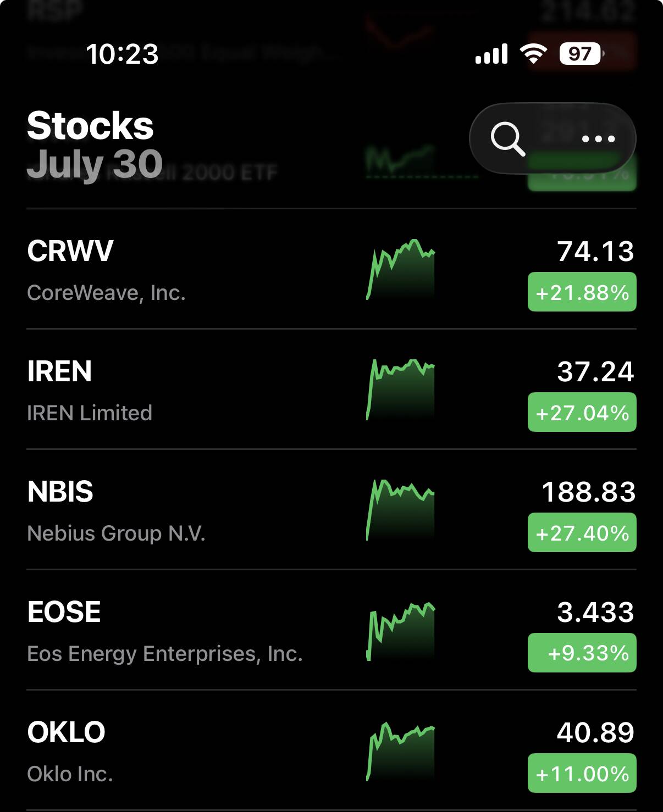
Task: Open Eos Energy Enterprises, Inc. entry
Action: [x=331, y=630]
